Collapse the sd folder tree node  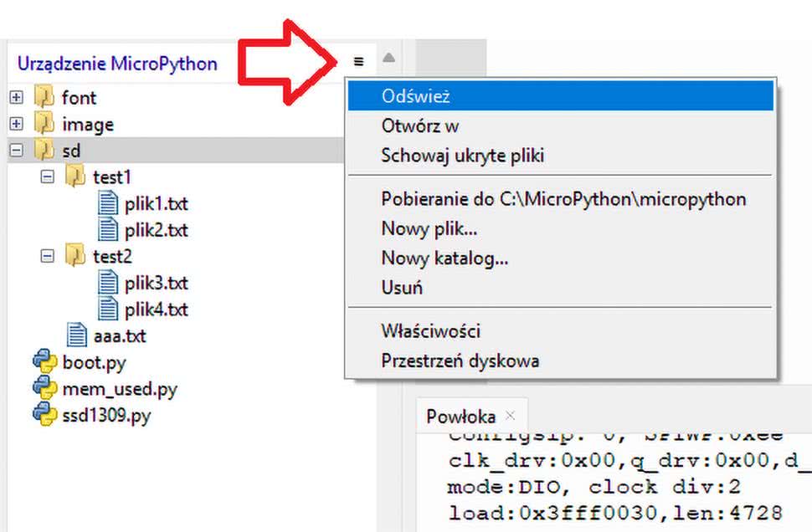pos(16,151)
